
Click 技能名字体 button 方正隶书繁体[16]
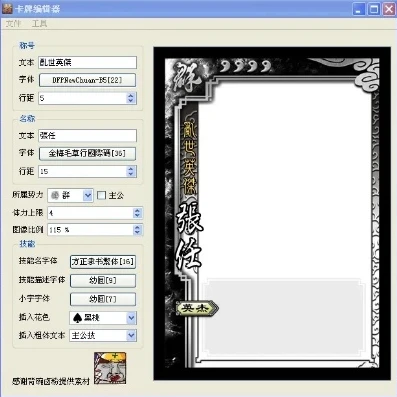click(103, 262)
